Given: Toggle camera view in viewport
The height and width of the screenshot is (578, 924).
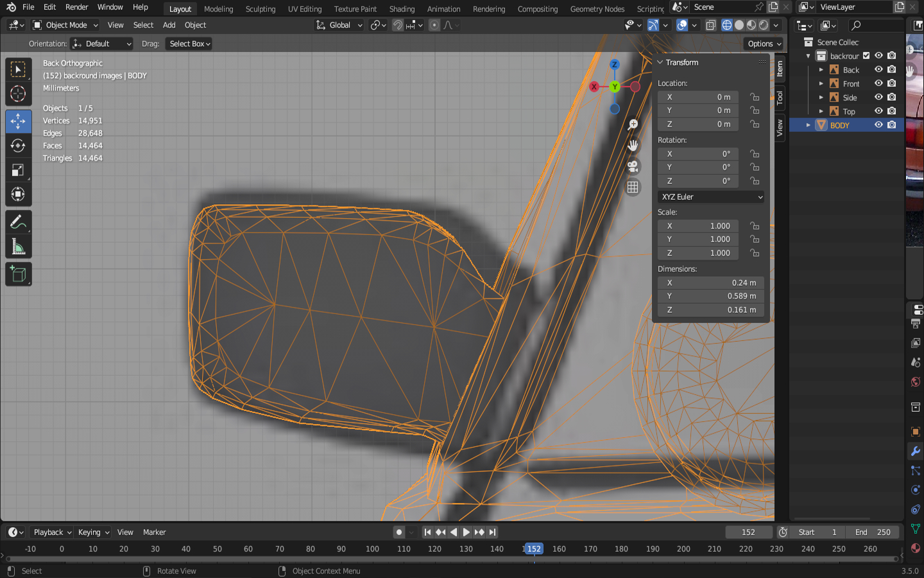Looking at the screenshot, I should click(633, 166).
